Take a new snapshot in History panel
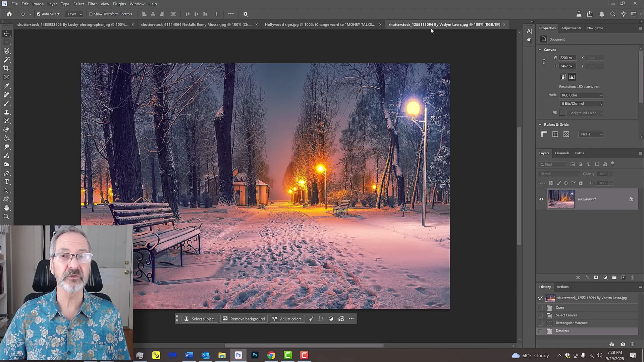The image size is (644, 362). coord(623,344)
